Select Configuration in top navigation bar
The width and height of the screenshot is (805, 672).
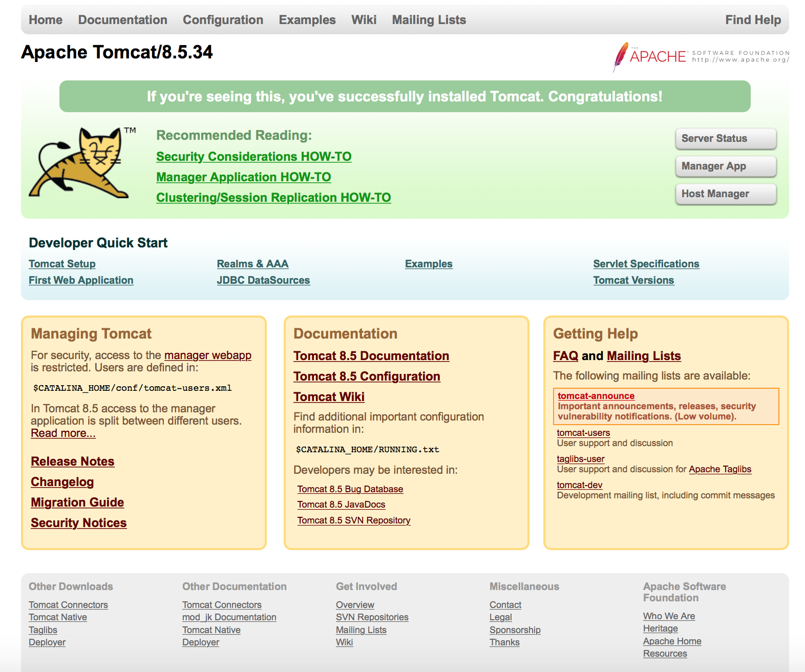coord(223,20)
